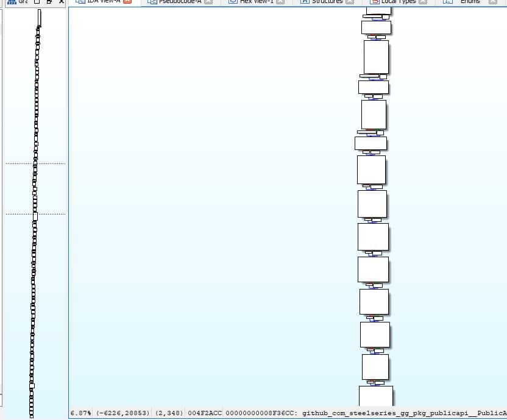The height and width of the screenshot is (420, 507).
Task: Select the bottommost graph node in main view
Action: point(375,395)
